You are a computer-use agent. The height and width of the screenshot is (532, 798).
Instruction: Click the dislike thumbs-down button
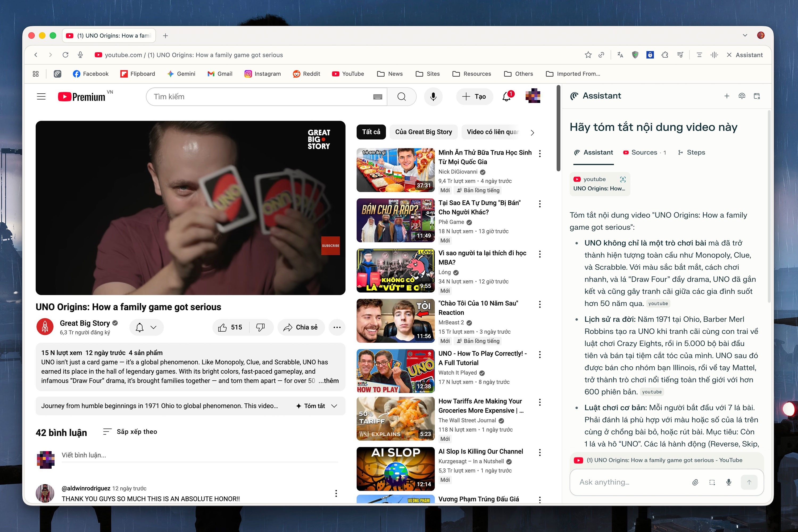click(x=260, y=327)
